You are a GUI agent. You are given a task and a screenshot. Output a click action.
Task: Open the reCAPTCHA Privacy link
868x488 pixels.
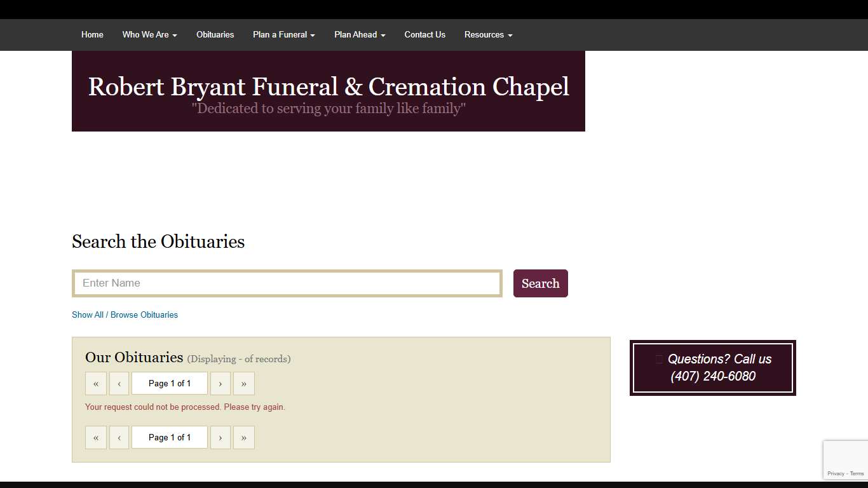[x=837, y=473]
